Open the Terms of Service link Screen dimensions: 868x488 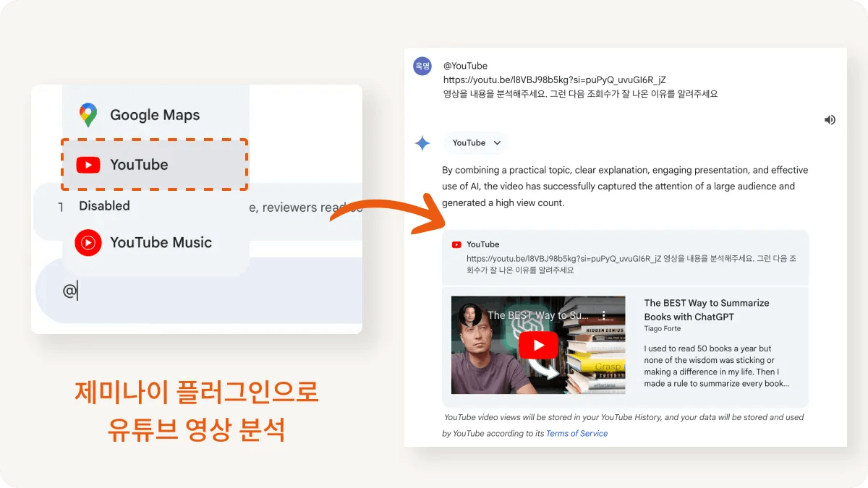[x=576, y=433]
